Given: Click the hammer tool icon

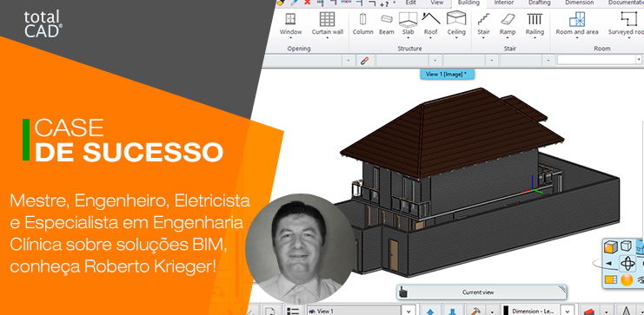Looking at the screenshot, I should (476, 311).
